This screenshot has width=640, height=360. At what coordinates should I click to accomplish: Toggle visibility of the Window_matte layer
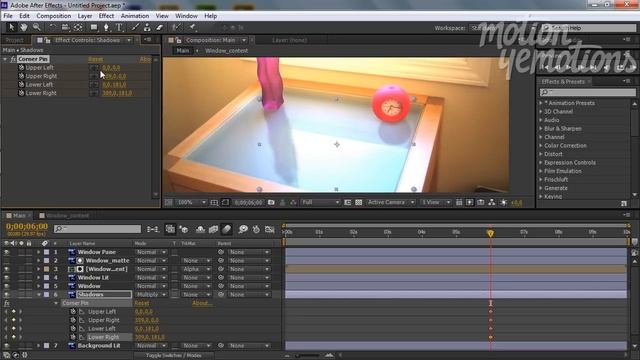(7, 261)
